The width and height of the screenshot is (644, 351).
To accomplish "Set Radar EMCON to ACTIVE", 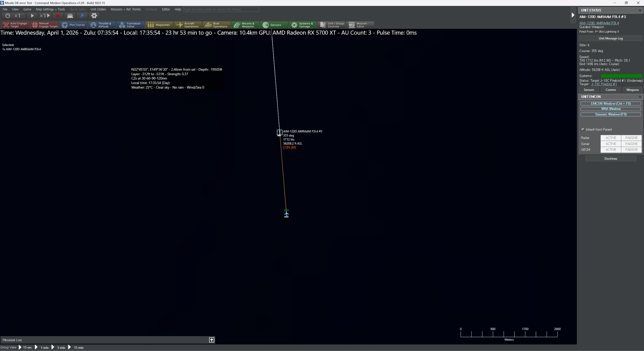I will pos(611,138).
